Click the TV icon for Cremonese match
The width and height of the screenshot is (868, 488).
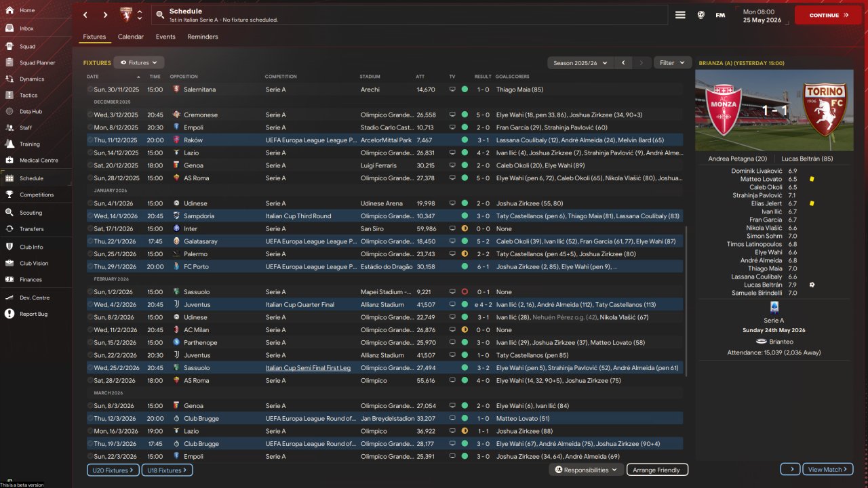click(452, 115)
